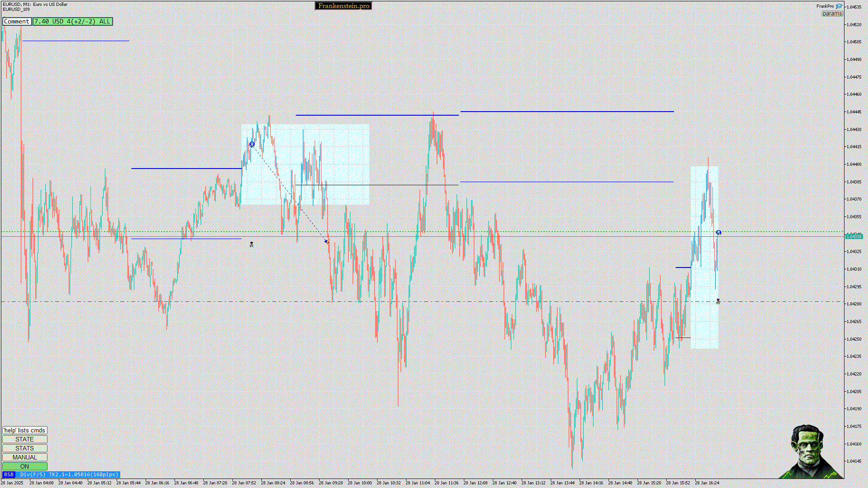The image size is (868, 488).
Task: Click the blue arrow marker at the current price
Action: point(718,233)
